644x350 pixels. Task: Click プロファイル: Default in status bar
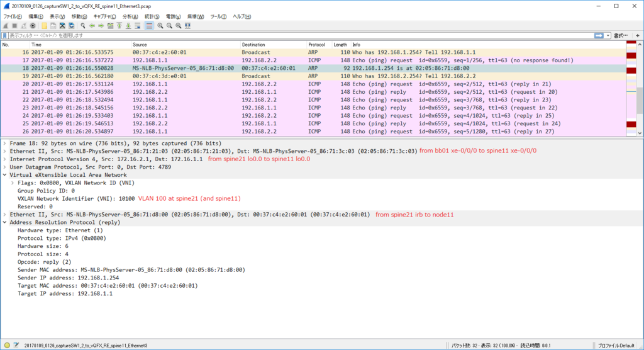pyautogui.click(x=616, y=346)
